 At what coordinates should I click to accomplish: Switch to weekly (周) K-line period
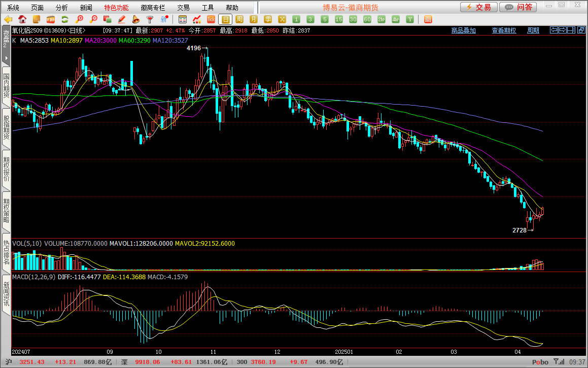tap(239, 19)
